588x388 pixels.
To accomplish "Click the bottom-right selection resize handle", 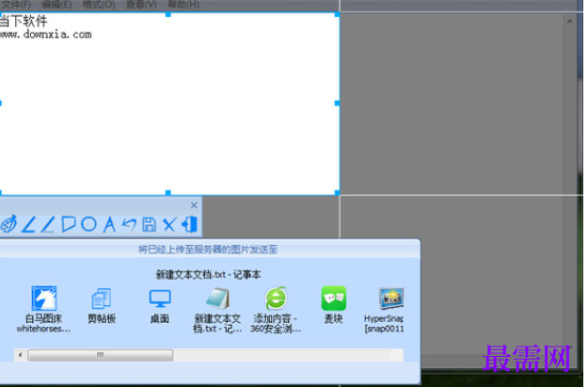I will tap(337, 192).
